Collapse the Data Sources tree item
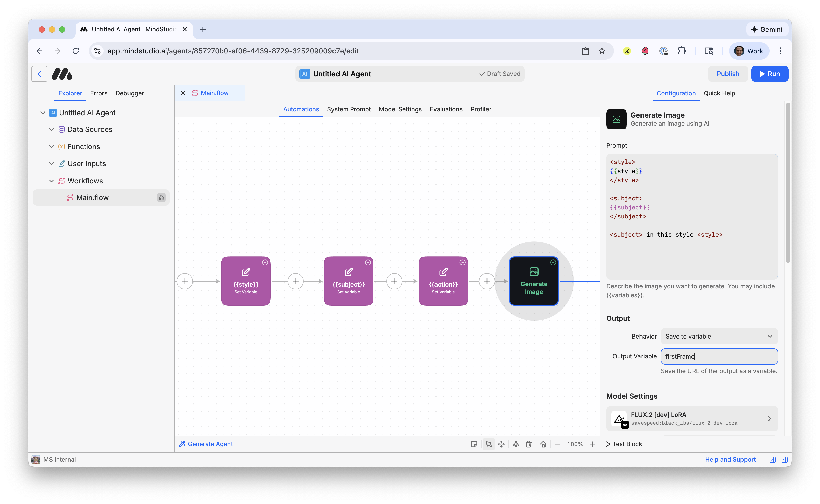The width and height of the screenshot is (820, 504). click(52, 129)
